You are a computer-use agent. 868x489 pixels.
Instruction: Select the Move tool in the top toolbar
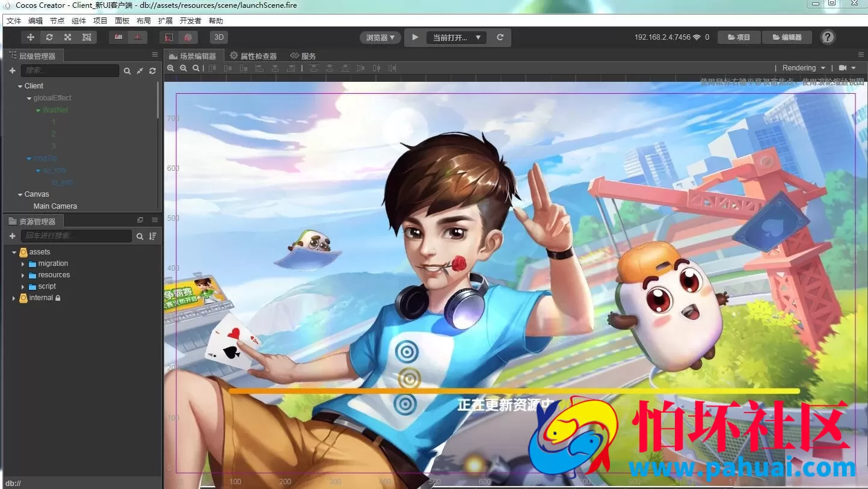tap(31, 37)
